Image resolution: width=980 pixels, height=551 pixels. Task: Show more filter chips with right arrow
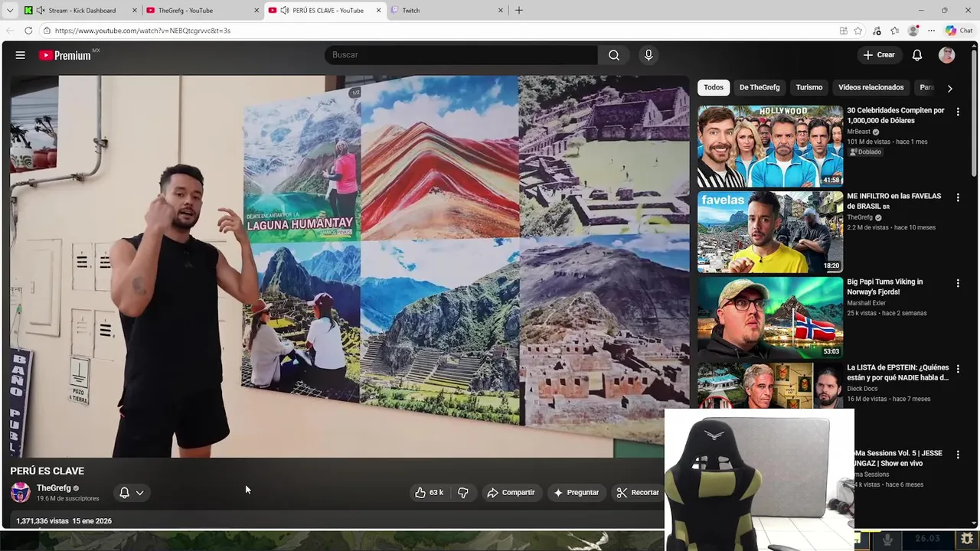[949, 88]
